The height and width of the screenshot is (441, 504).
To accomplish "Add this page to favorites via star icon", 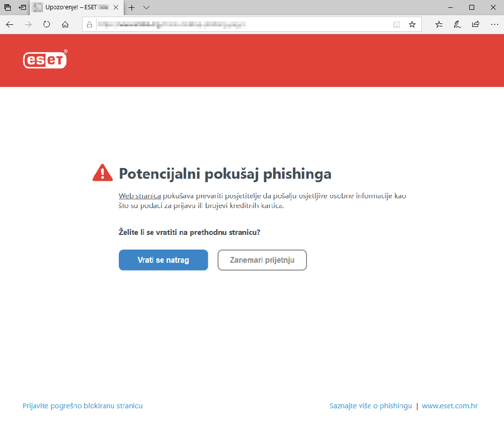I will (412, 24).
